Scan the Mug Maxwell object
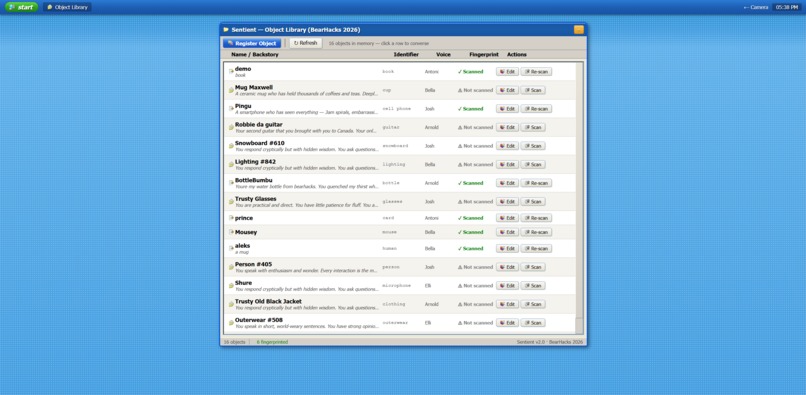Viewport: 806px width, 395px height. pyautogui.click(x=533, y=90)
